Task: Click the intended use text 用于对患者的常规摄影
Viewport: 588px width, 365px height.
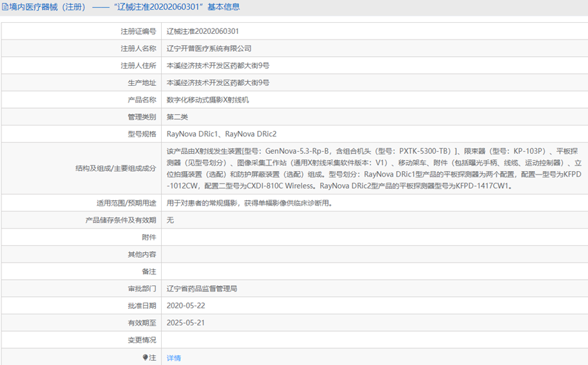Action: [x=201, y=203]
